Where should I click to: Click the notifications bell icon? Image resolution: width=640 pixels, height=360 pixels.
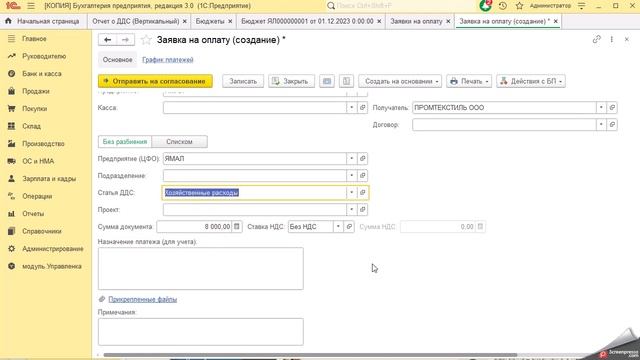click(485, 6)
